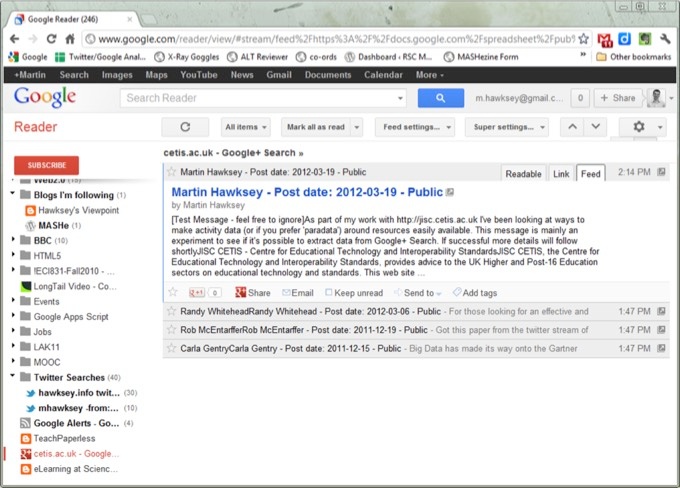Click the + Share button in header
Screen dimensions: 680x488
[618, 98]
